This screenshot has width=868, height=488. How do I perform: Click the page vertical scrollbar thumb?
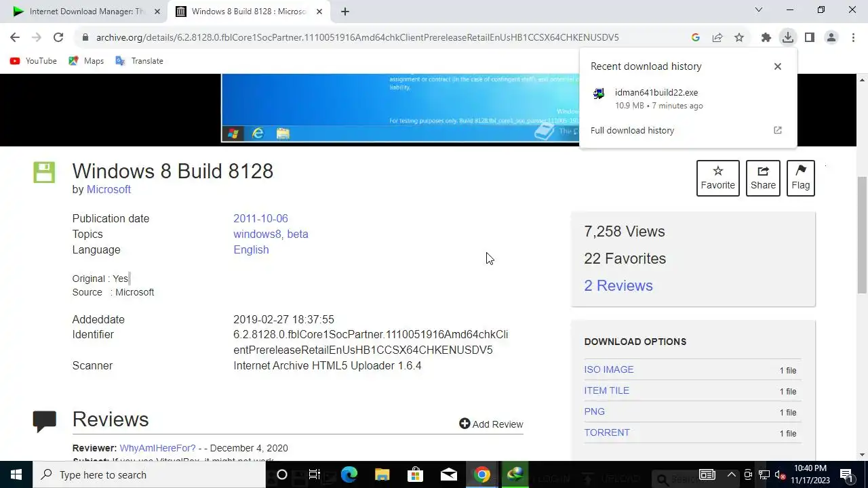point(862,234)
